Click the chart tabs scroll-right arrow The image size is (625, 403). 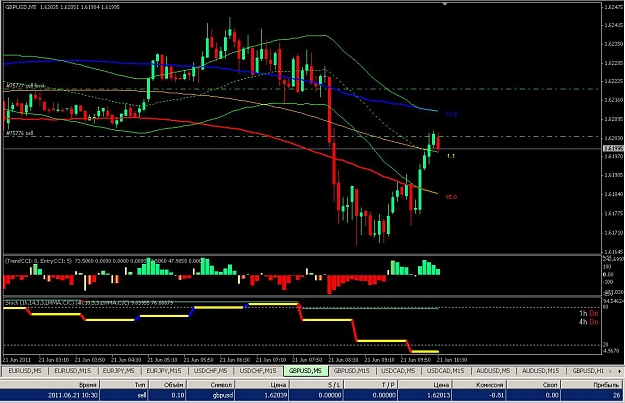tap(619, 372)
